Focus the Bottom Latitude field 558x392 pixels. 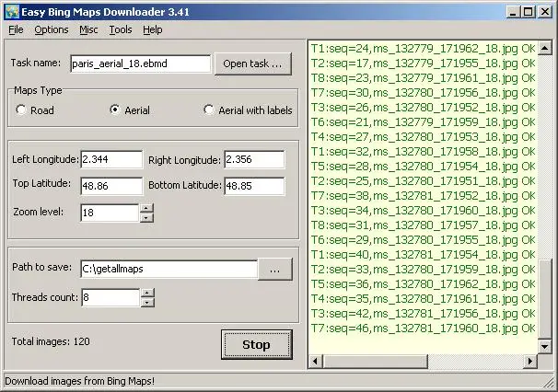[x=254, y=186]
